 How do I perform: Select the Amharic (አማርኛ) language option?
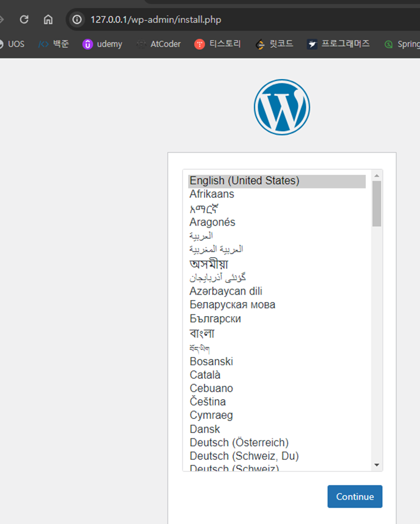pyautogui.click(x=276, y=208)
